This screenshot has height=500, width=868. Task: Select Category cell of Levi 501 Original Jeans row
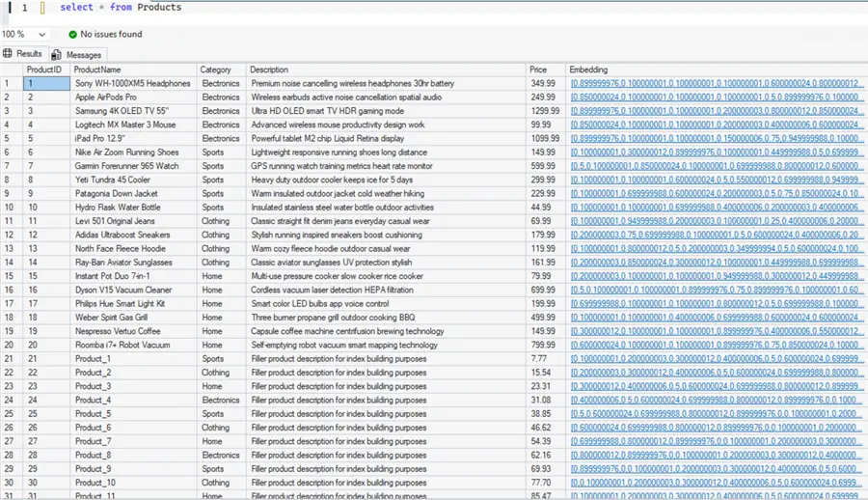222,221
